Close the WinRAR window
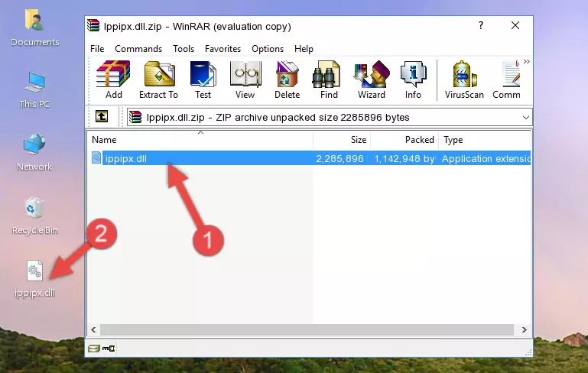Viewport: 588px width, 373px height. [x=515, y=25]
